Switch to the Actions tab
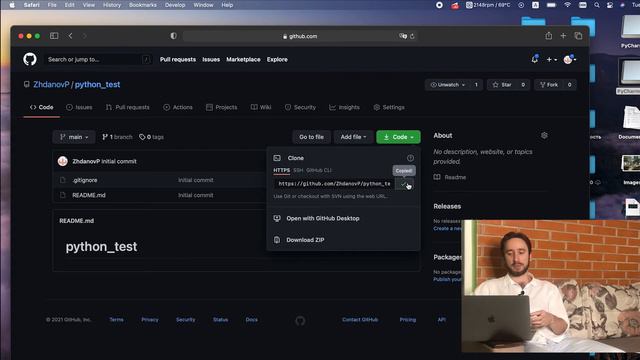Screen dimensions: 640x360 [x=178, y=107]
